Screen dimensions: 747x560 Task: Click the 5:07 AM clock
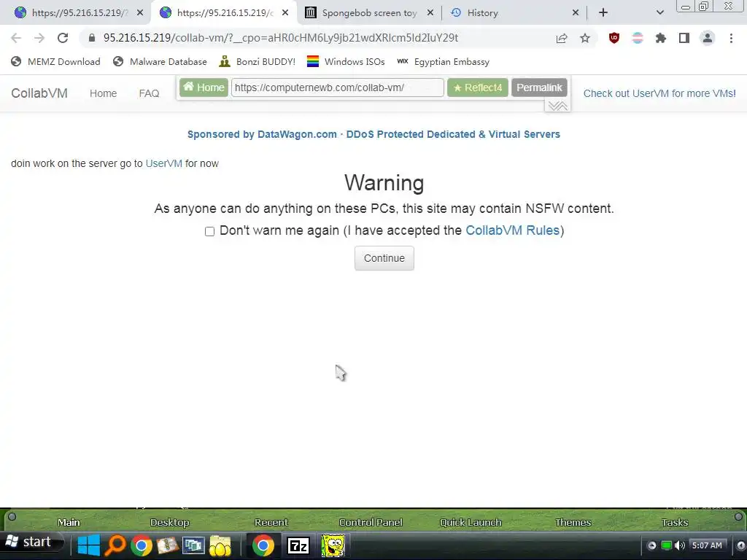[x=706, y=545]
